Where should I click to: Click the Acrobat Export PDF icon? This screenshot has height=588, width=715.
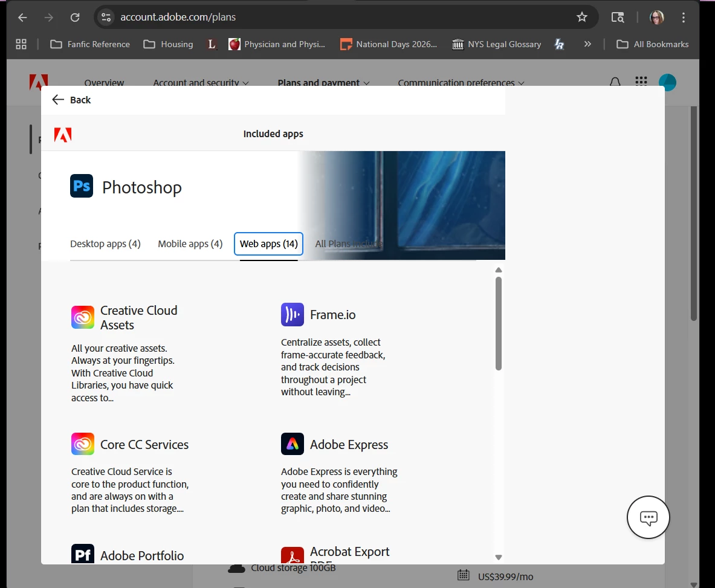pyautogui.click(x=293, y=555)
